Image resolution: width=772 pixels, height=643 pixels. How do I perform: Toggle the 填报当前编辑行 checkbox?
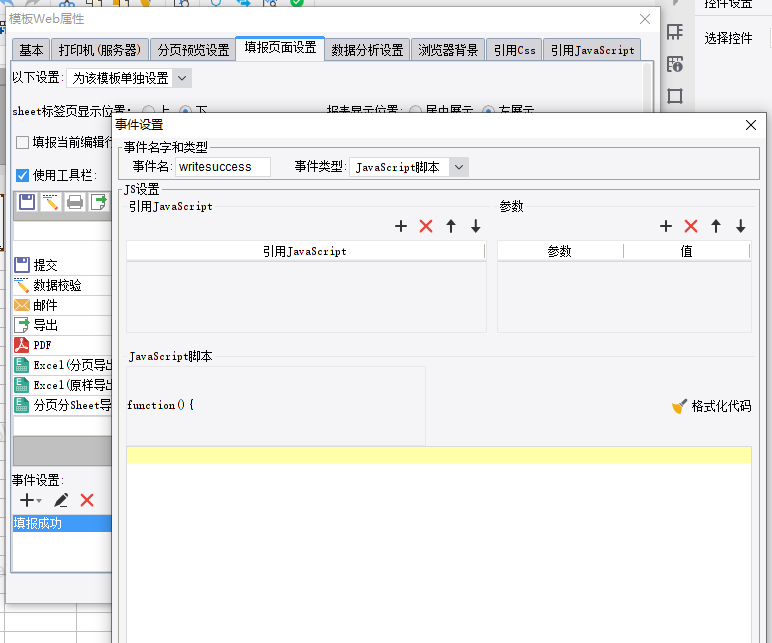[22, 142]
